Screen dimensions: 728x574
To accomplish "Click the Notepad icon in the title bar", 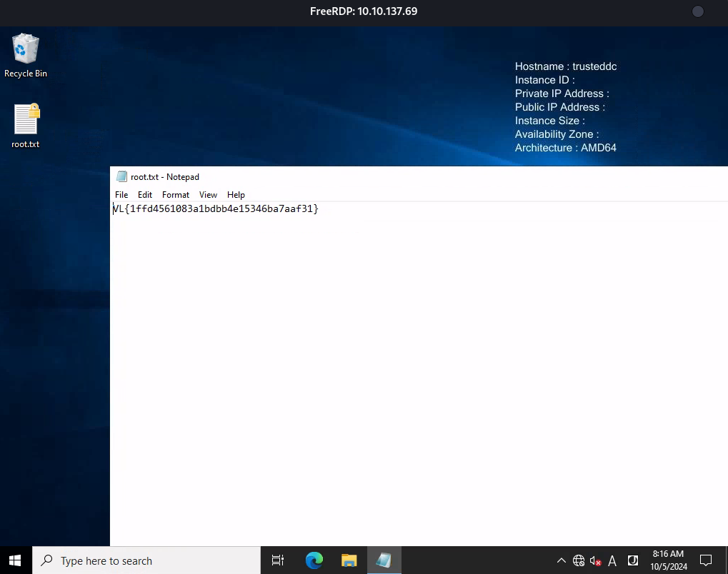I will click(x=121, y=177).
